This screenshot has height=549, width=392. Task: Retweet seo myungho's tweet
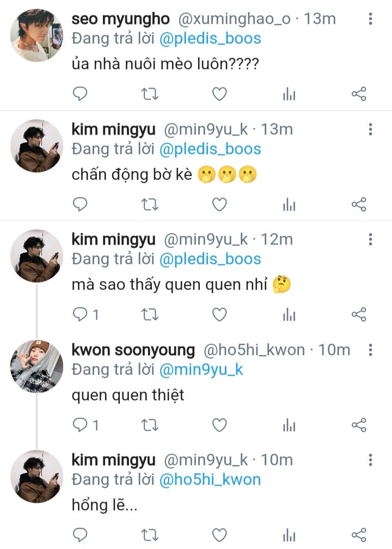(x=150, y=94)
